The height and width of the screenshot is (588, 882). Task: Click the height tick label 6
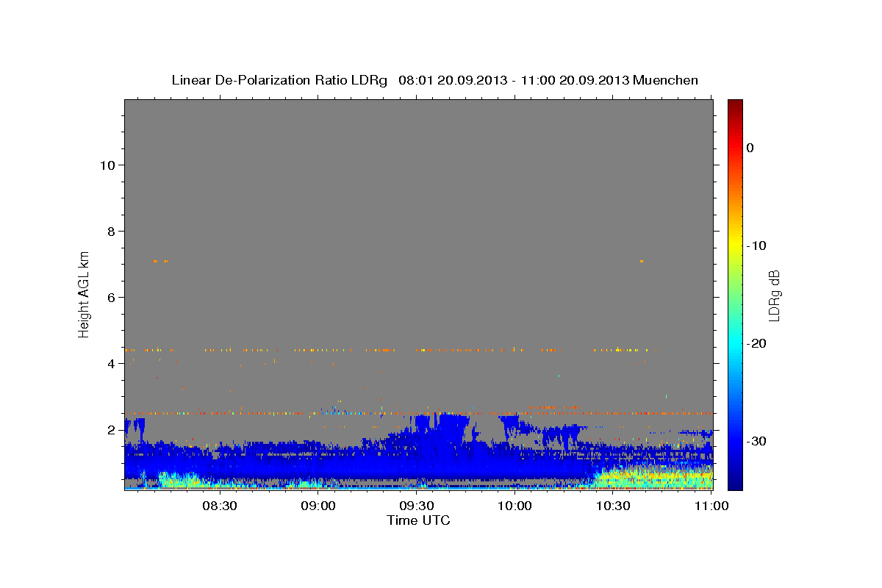(x=111, y=298)
